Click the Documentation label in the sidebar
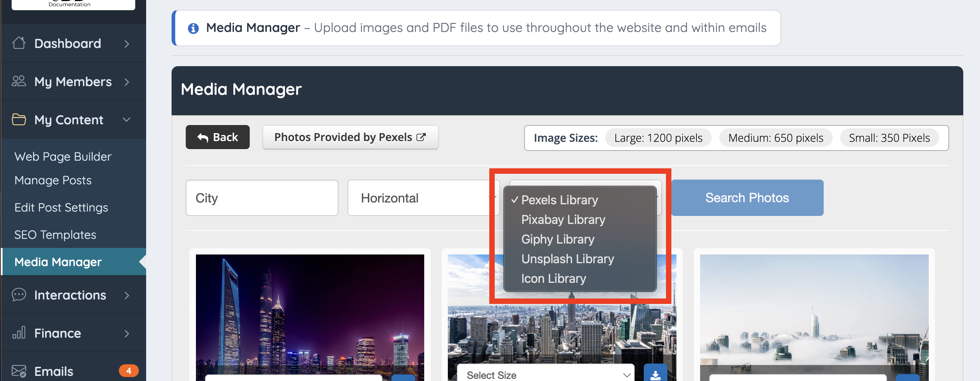Image resolution: width=980 pixels, height=381 pixels. click(x=69, y=4)
